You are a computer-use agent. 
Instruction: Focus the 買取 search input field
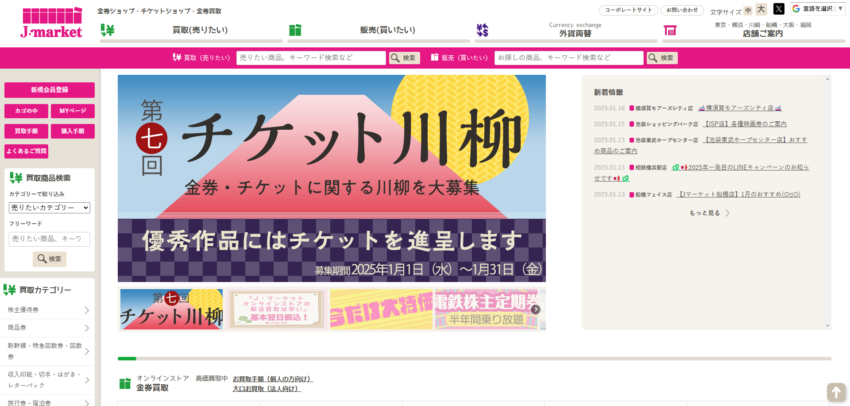click(311, 58)
